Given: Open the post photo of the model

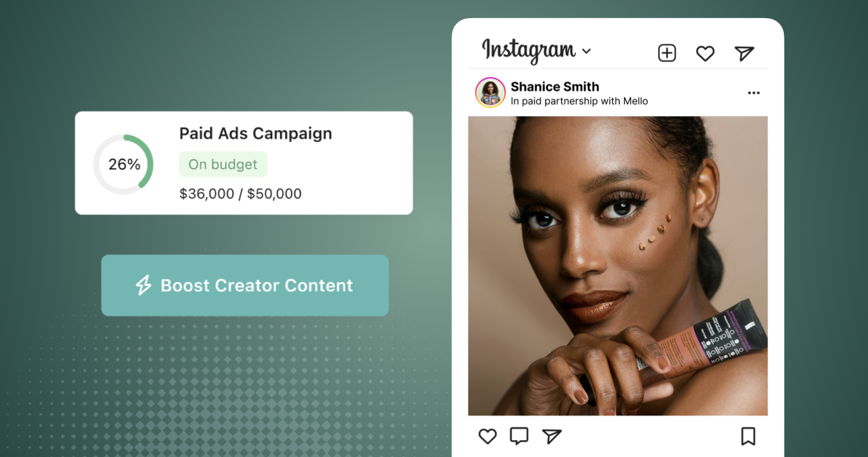Looking at the screenshot, I should (618, 266).
